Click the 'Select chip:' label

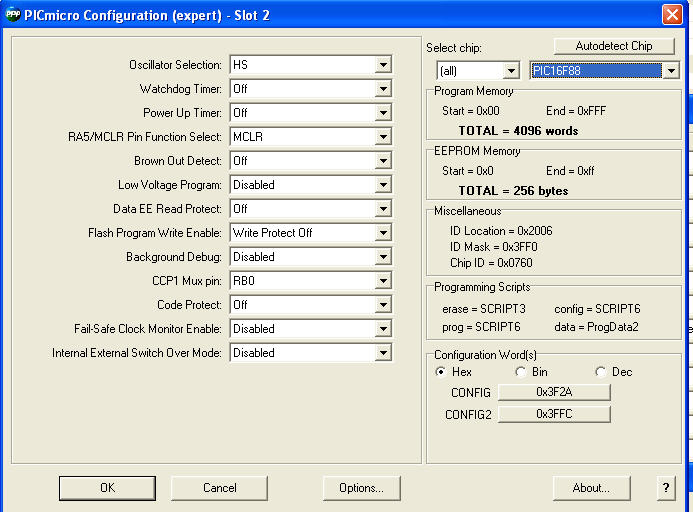[454, 48]
